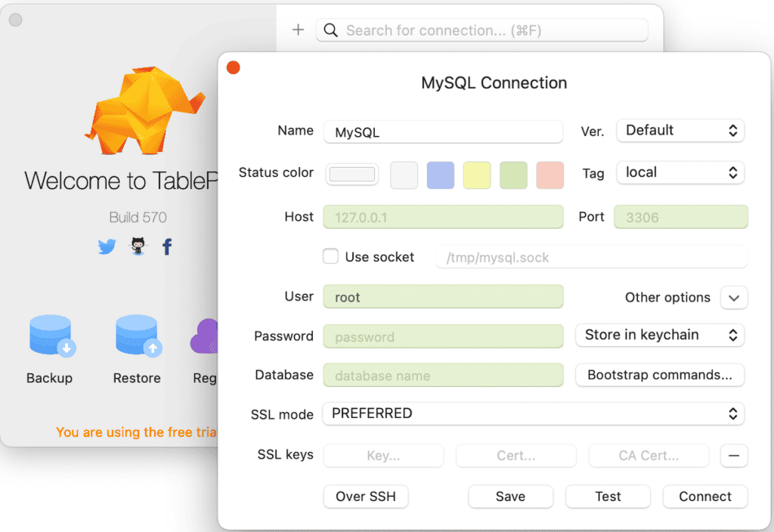Select the green status color swatch
Screen dimensions: 774x532
[513, 175]
